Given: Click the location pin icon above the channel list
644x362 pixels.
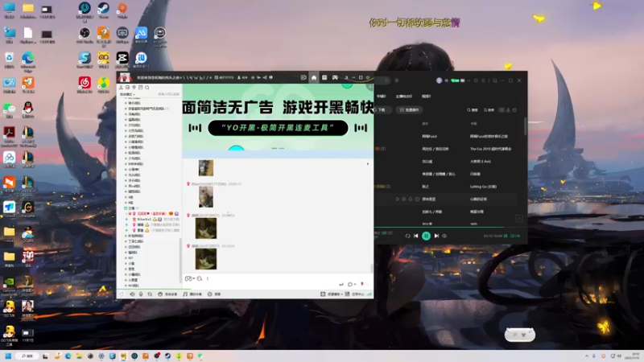Looking at the screenshot, I should [x=134, y=88].
